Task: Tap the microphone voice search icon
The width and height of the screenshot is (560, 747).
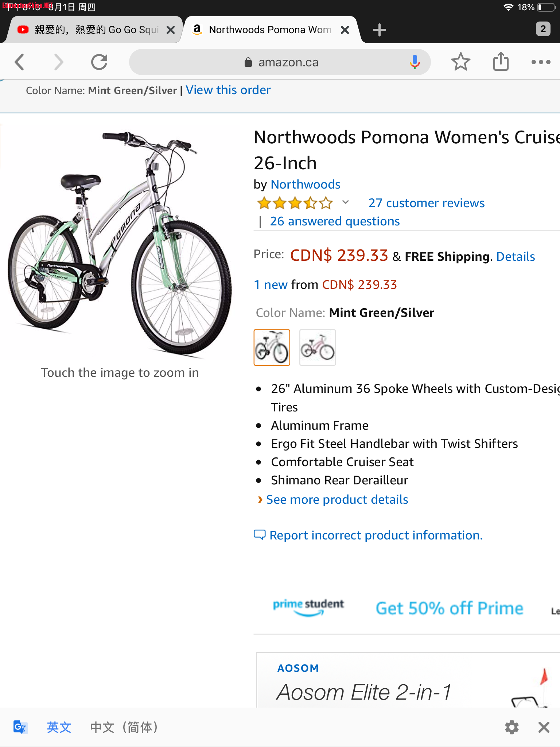Action: pyautogui.click(x=415, y=62)
